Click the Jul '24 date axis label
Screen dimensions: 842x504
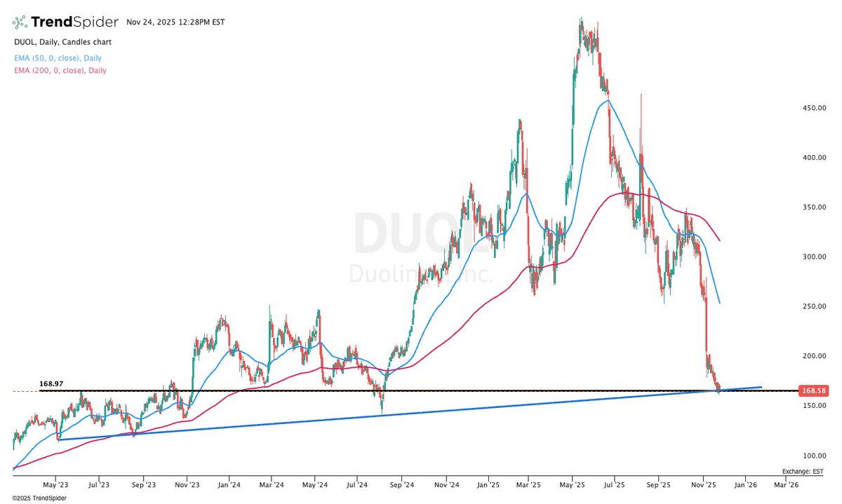click(x=358, y=484)
